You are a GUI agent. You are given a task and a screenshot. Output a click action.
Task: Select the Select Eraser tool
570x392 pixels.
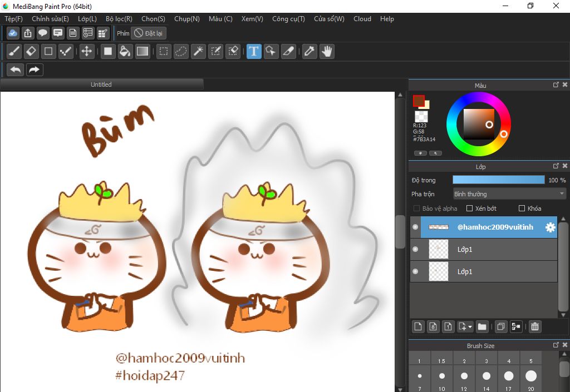[x=233, y=51]
